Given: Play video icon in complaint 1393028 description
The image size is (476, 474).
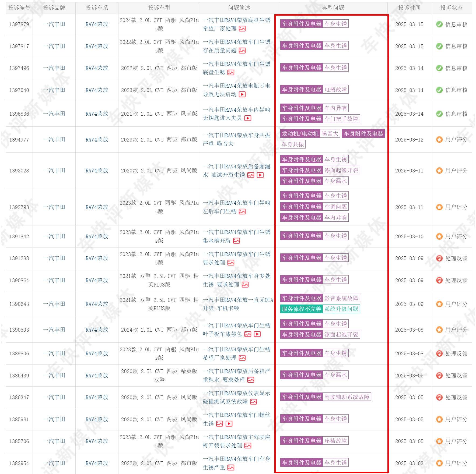Looking at the screenshot, I should click(260, 175).
